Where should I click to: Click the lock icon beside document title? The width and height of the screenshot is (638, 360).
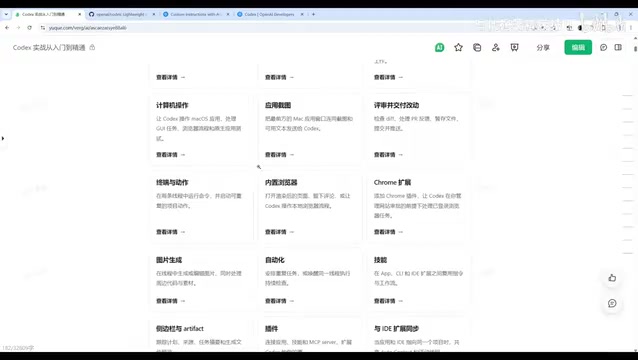coord(92,47)
